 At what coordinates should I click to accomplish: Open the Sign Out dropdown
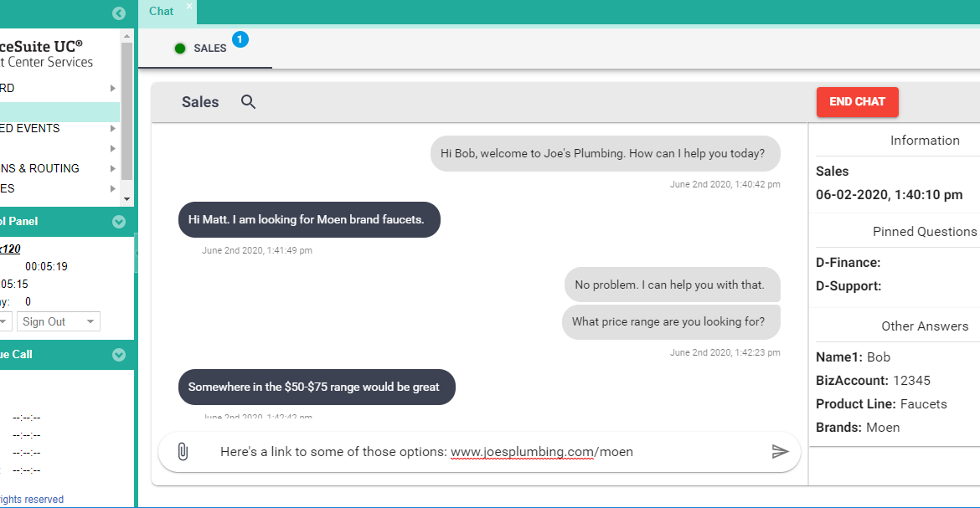58,322
